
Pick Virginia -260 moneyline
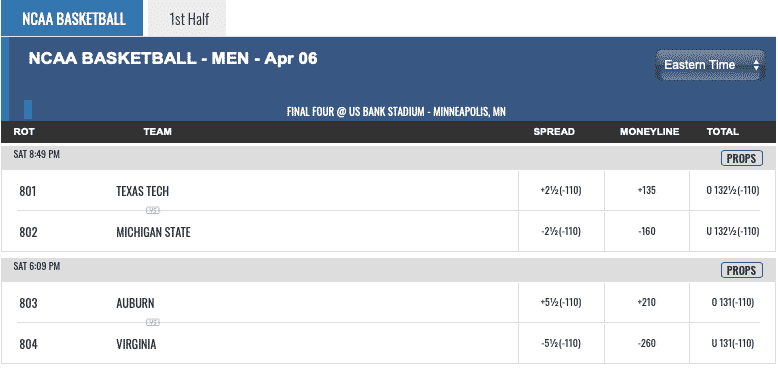point(647,344)
